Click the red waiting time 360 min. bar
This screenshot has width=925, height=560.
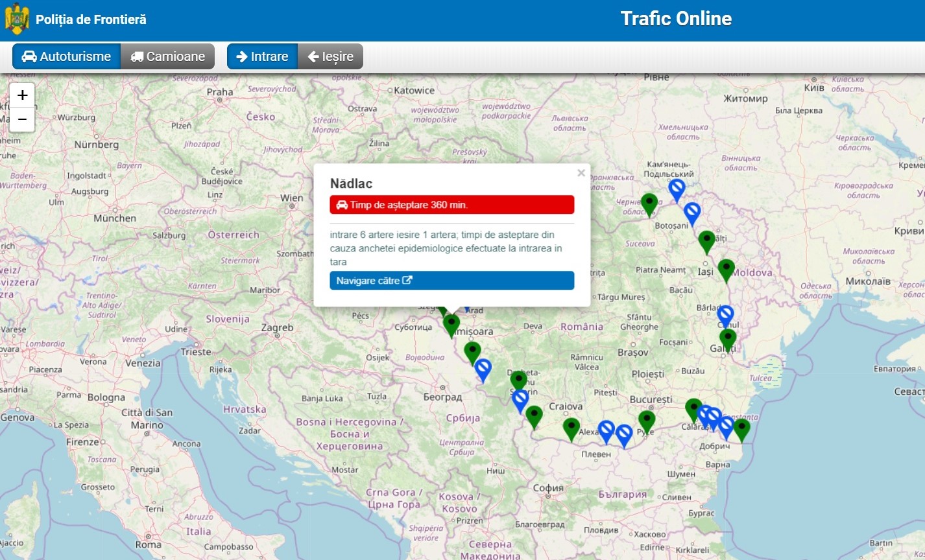[x=451, y=205]
